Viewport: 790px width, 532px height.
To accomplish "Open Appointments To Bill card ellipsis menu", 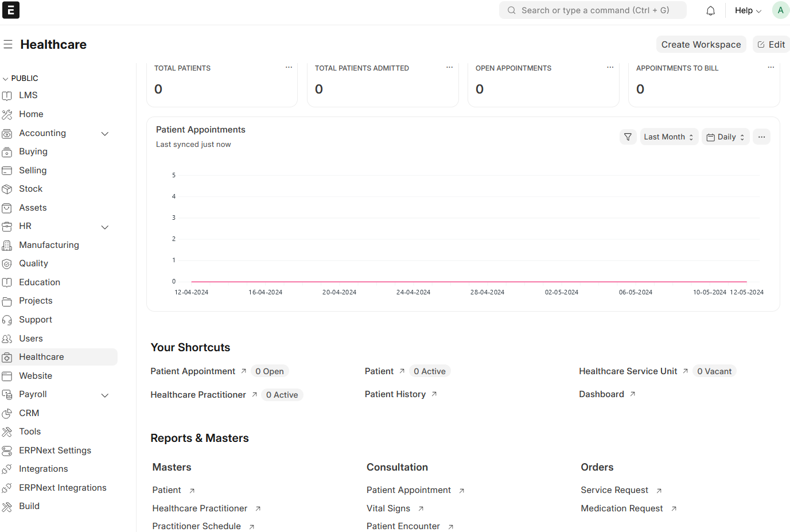I will 770,68.
